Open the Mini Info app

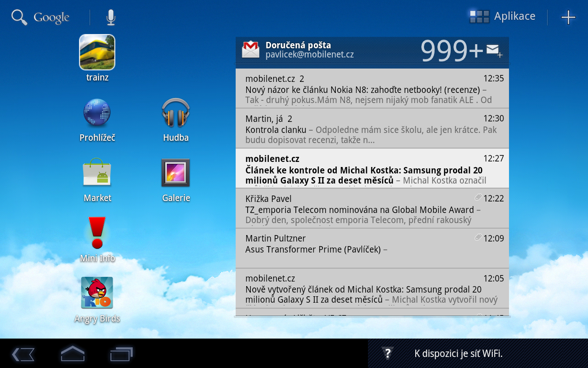(x=97, y=234)
